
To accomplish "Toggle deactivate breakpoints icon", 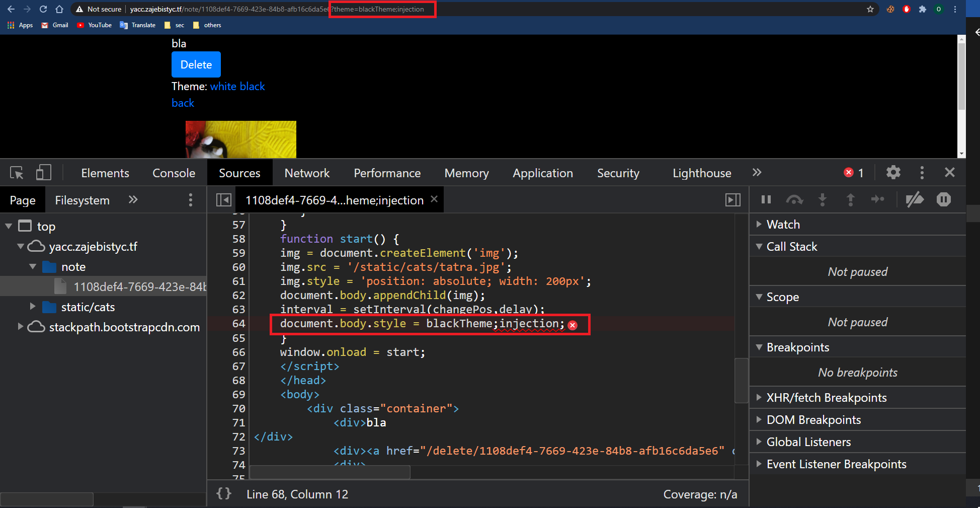I will 915,200.
